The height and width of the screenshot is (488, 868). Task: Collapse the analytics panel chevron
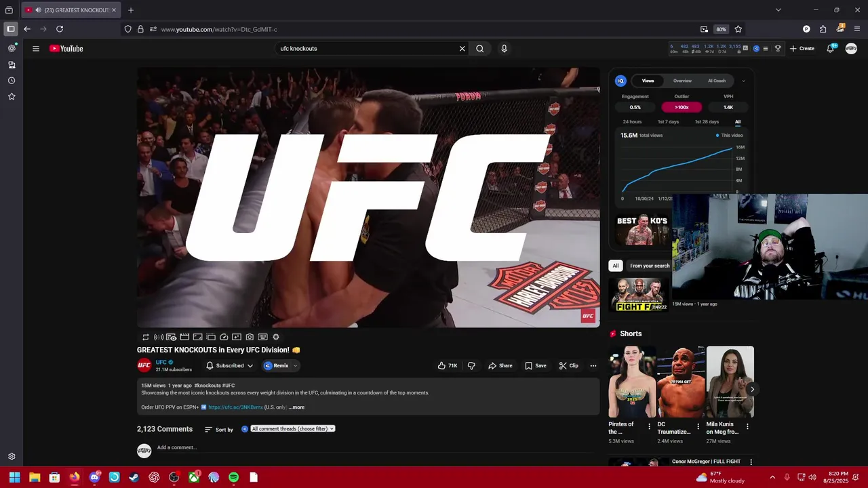click(x=743, y=81)
